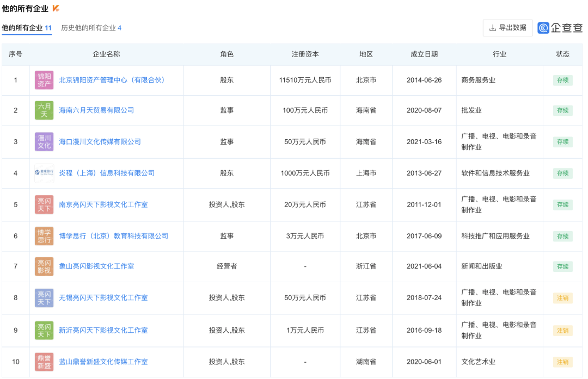
Task: Click the 2018-07-24 date cell
Action: [424, 298]
